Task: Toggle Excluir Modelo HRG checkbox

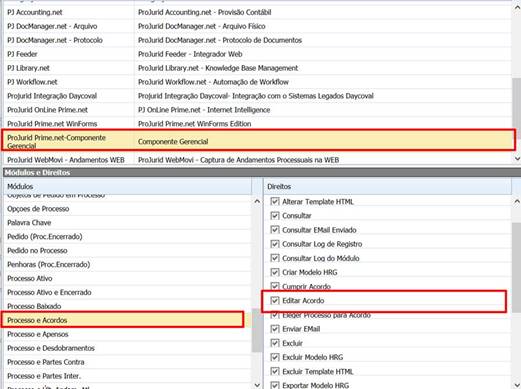Action: [x=275, y=357]
